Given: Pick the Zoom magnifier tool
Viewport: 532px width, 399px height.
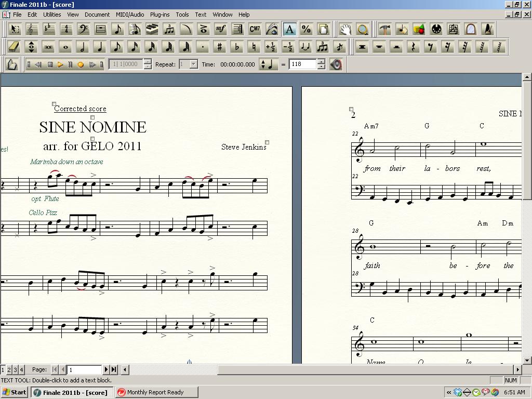Looking at the screenshot, I should click(x=363, y=29).
